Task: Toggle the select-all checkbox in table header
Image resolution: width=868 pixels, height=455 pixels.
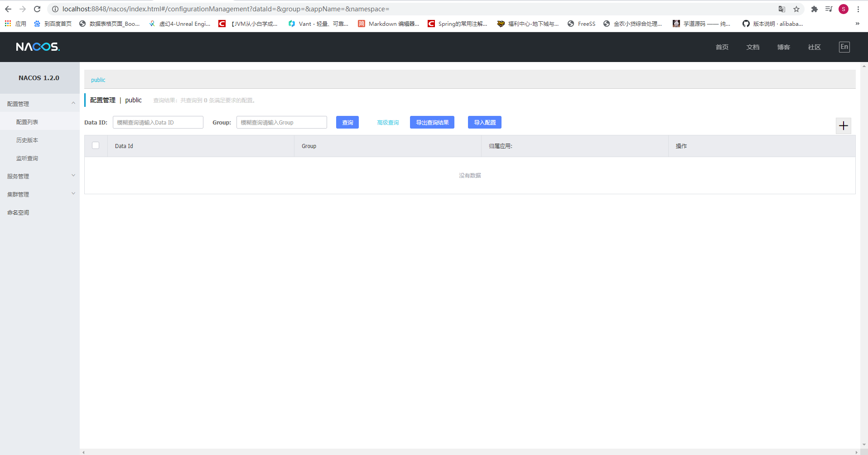Action: click(96, 145)
